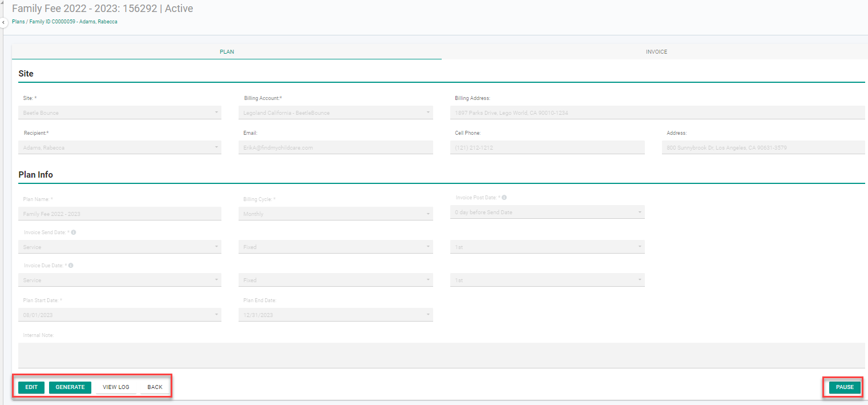
Task: Click PAUSE to pause the plan
Action: [x=845, y=387]
